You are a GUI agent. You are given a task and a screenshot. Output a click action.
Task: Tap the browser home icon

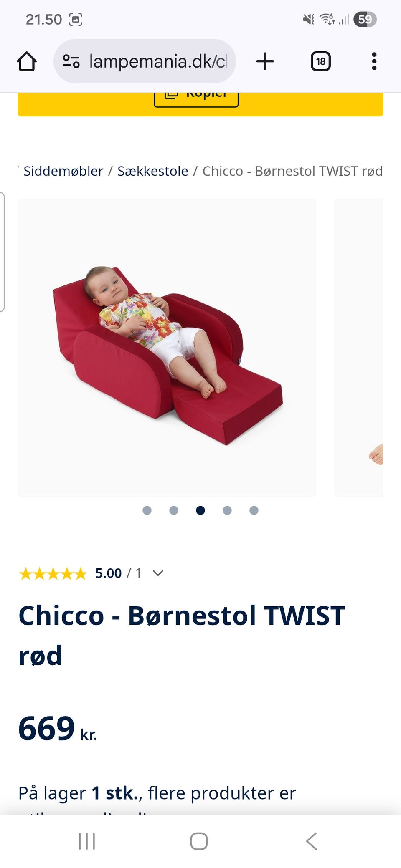tap(27, 61)
